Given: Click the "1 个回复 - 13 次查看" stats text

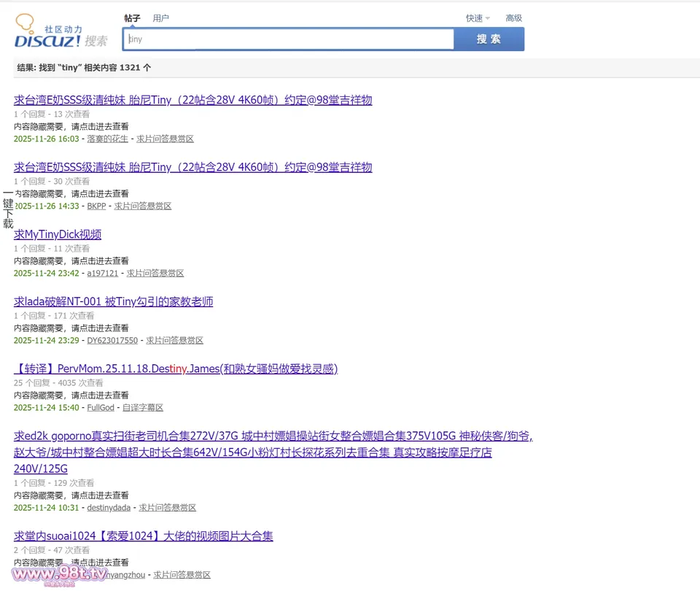Looking at the screenshot, I should point(52,114).
